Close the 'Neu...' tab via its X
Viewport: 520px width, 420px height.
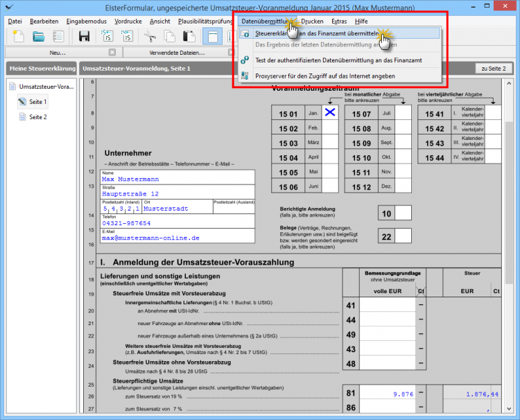[112, 53]
